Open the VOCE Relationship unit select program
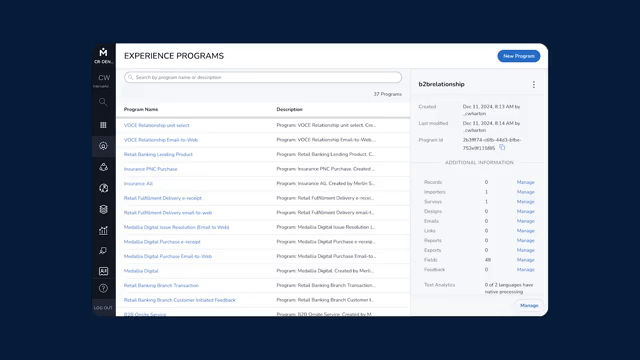 click(x=156, y=125)
